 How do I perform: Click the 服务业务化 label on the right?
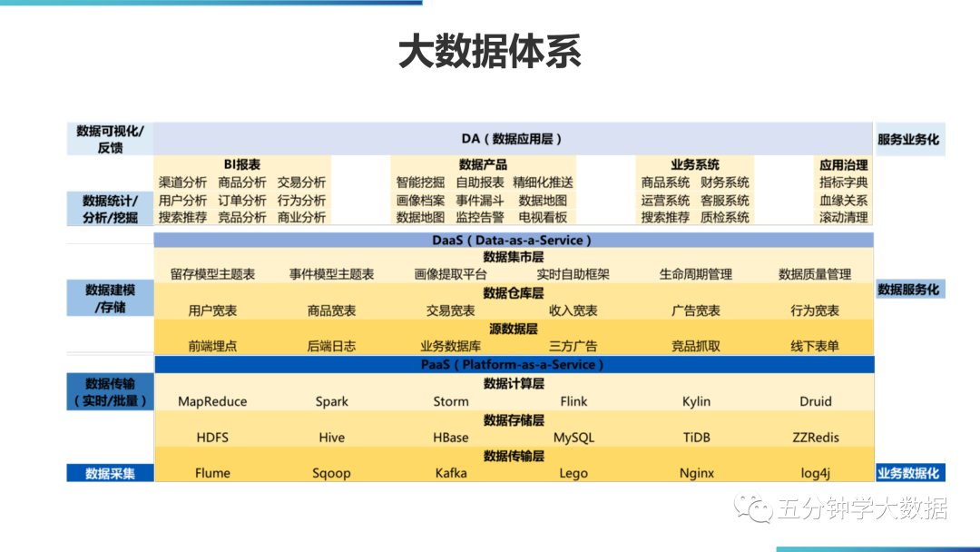tap(908, 141)
